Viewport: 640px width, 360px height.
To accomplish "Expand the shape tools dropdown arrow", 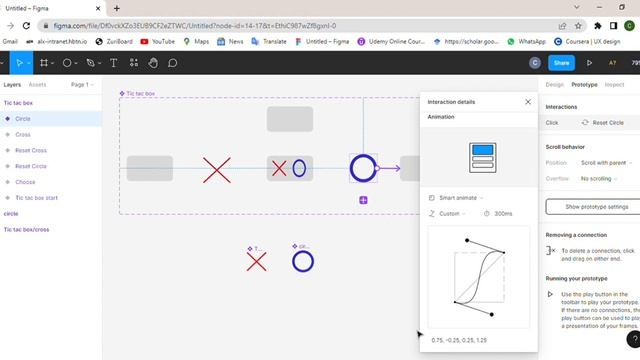I will pos(76,63).
